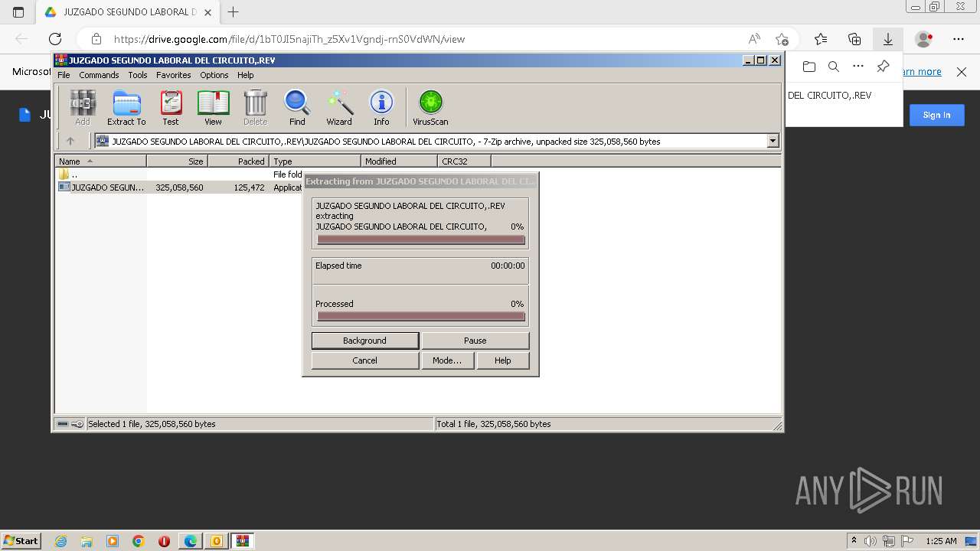This screenshot has height=551, width=980.
Task: Switch to Edge in the taskbar
Action: (x=191, y=541)
